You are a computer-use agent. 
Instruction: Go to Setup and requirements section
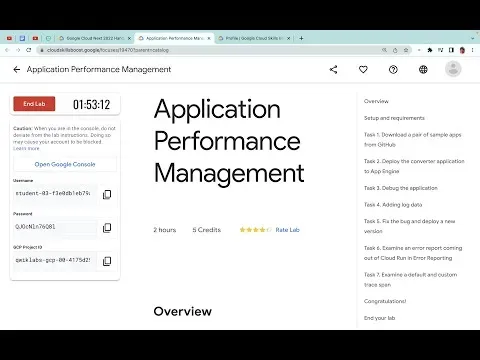[394, 118]
